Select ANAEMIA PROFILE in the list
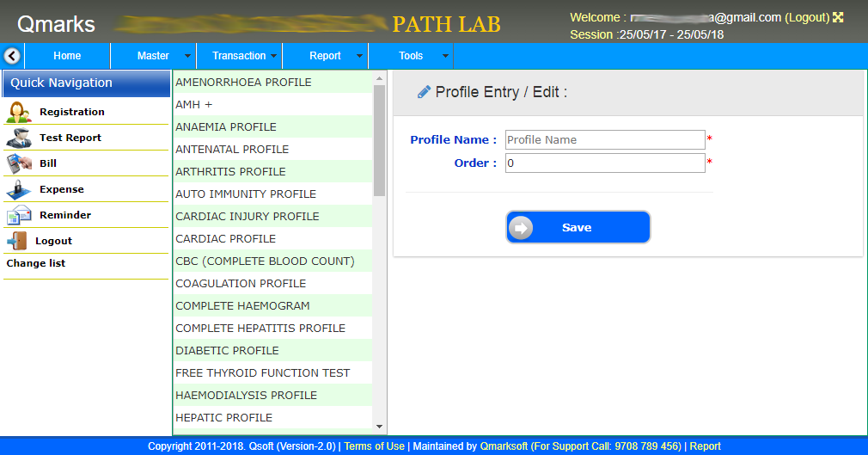Image resolution: width=868 pixels, height=455 pixels. [x=273, y=127]
